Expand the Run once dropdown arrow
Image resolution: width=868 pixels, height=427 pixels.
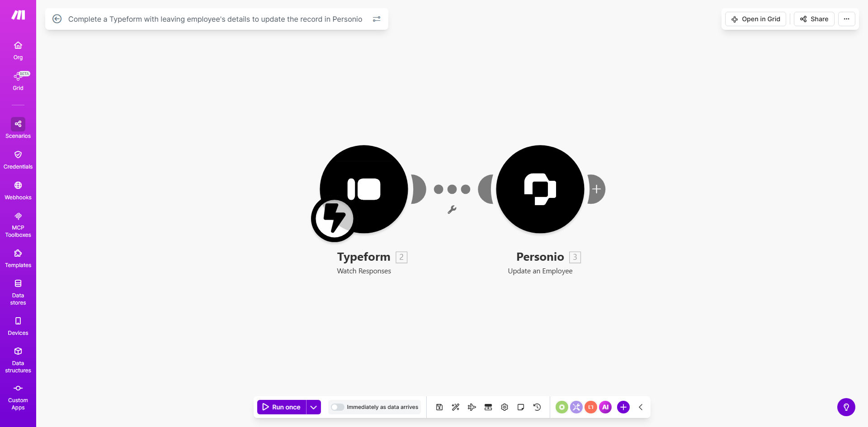tap(313, 407)
